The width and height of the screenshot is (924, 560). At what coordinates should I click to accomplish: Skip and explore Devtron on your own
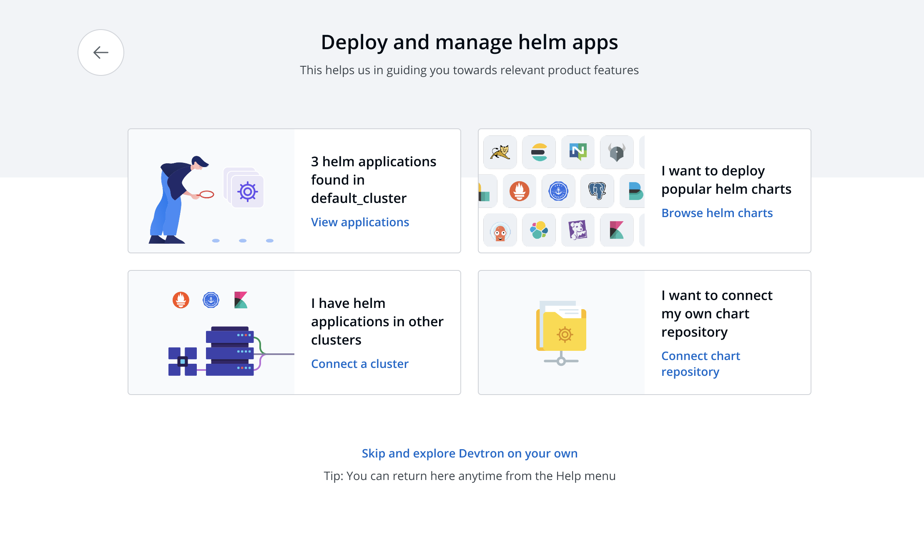[x=470, y=453]
